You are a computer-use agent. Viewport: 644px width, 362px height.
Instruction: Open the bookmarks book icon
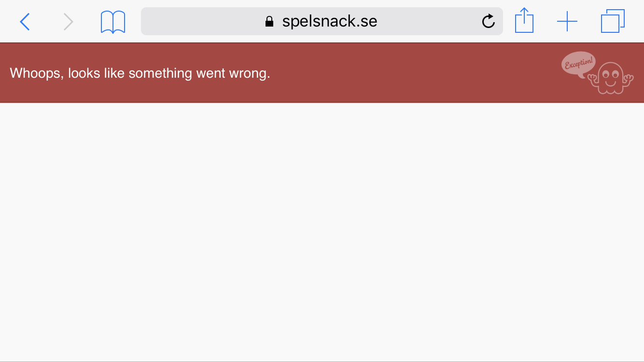(x=113, y=22)
